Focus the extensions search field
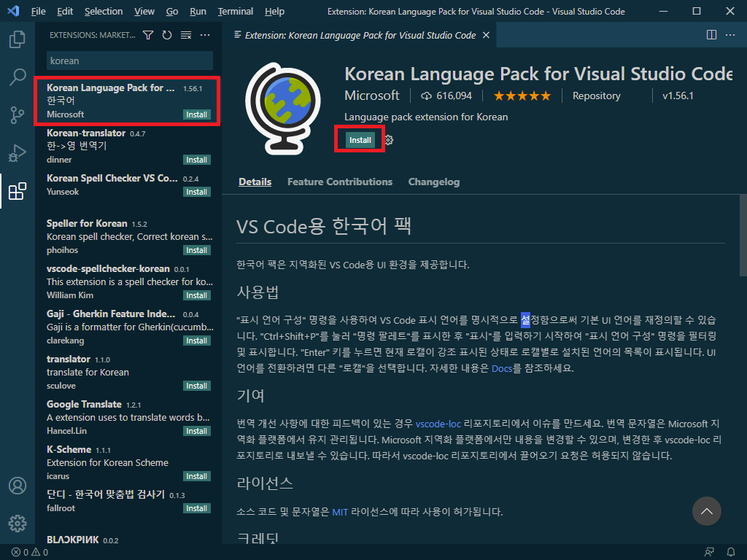Screen dimensions: 747x560 [130, 61]
